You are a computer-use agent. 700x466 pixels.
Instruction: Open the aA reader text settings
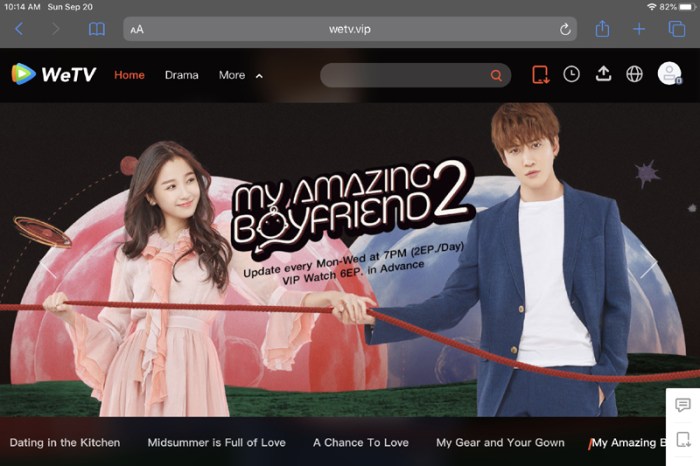tap(137, 29)
